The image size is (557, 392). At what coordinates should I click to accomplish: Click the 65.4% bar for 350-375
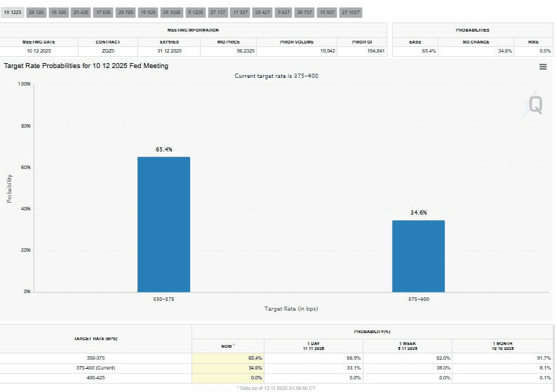coord(163,224)
